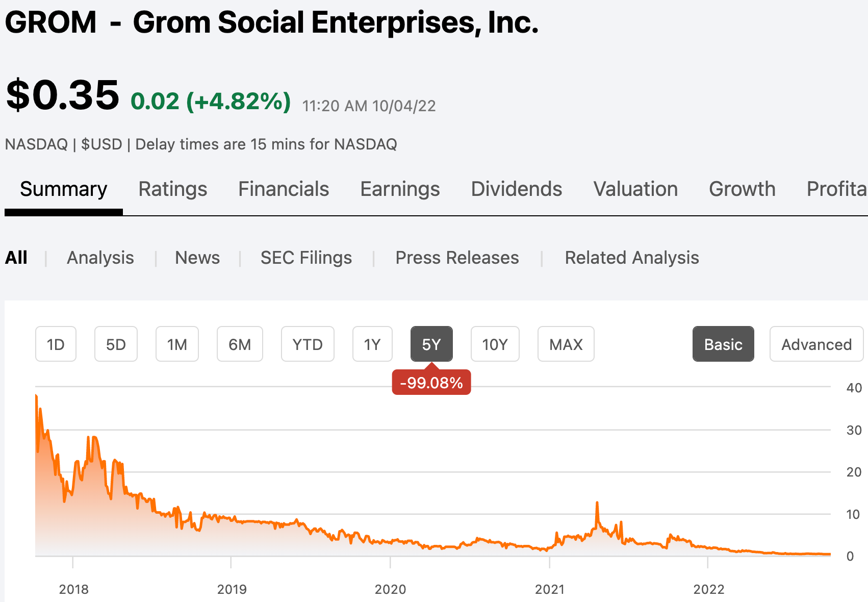
Task: Select Basic chart mode
Action: (x=723, y=344)
